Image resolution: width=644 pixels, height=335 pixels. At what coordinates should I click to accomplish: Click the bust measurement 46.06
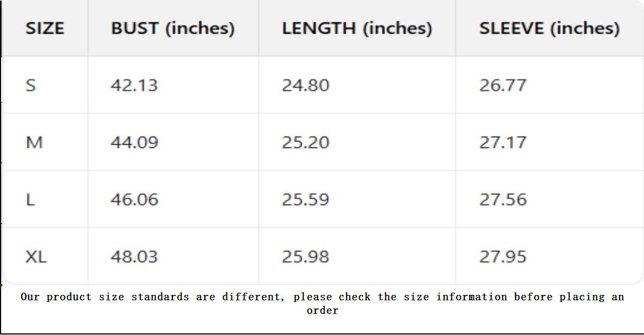(134, 199)
